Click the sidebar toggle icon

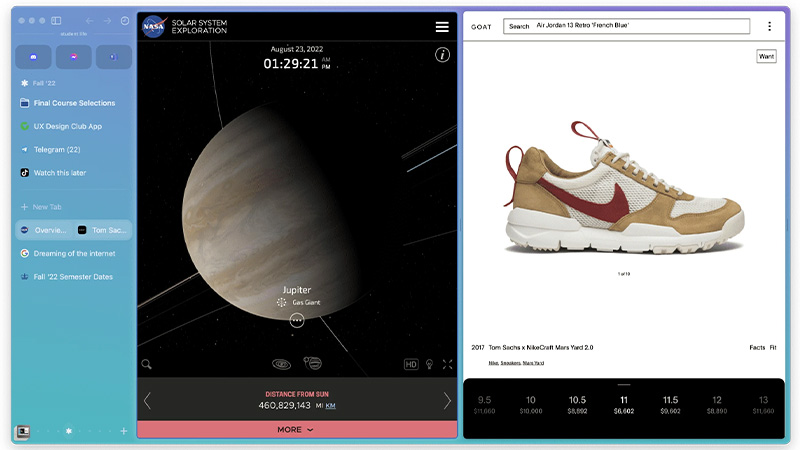coord(56,20)
